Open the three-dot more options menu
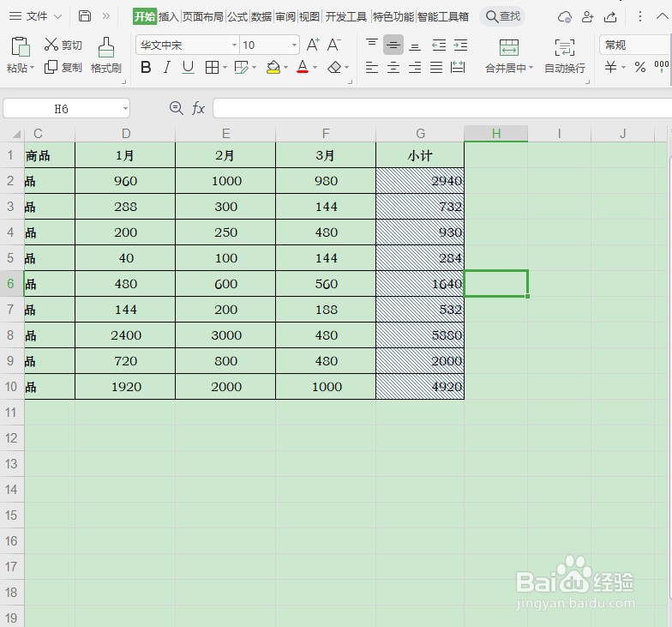 click(640, 17)
